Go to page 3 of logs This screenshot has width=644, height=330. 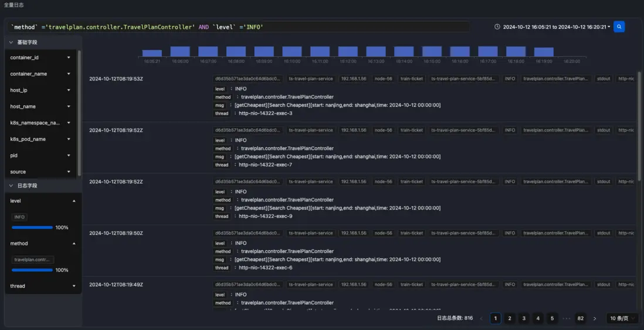point(524,318)
